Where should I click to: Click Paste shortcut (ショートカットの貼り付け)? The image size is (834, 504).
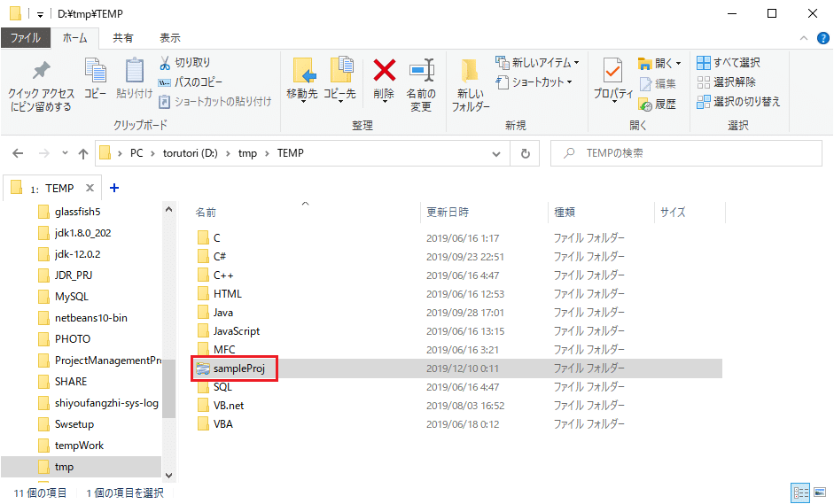[215, 101]
